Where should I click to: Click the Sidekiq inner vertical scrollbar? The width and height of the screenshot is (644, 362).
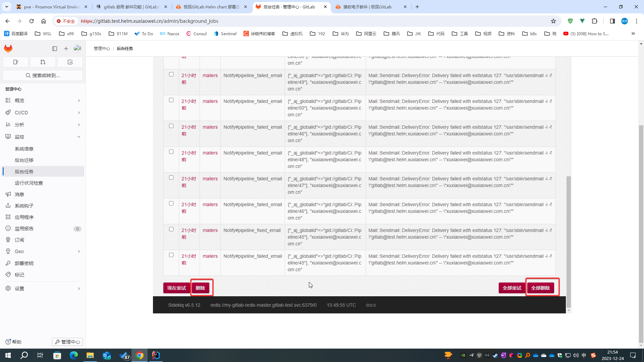click(568, 241)
